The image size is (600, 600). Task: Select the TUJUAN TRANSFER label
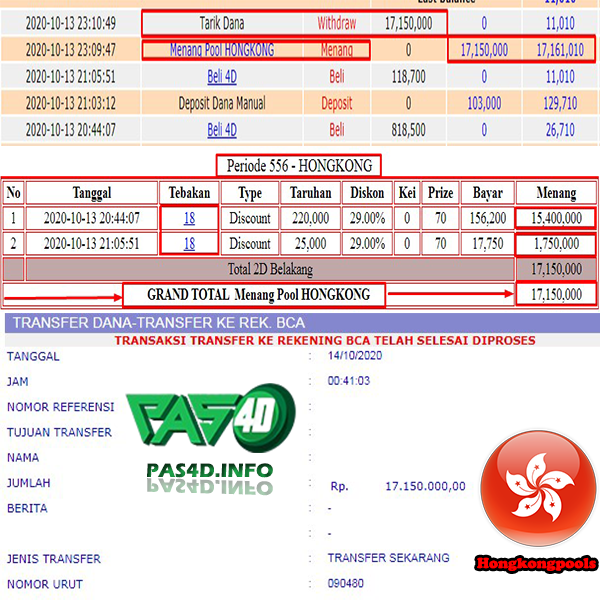tap(59, 432)
